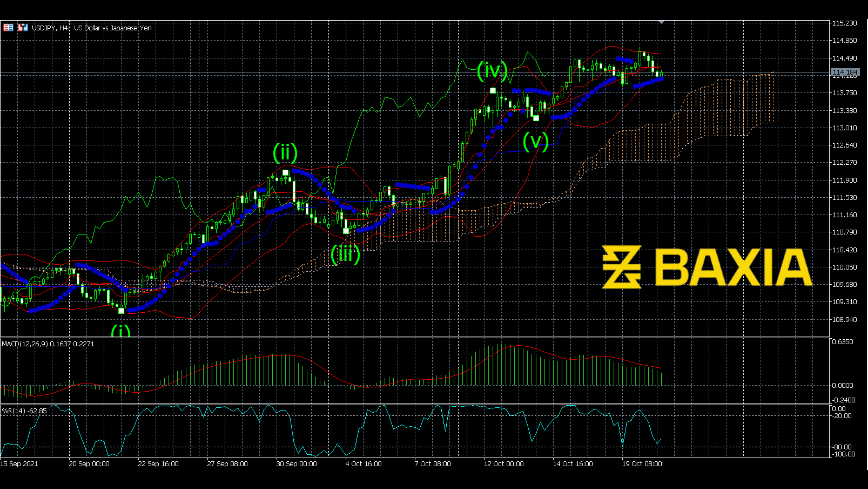Click the 111.530 price scale value
The image size is (868, 489).
[844, 197]
